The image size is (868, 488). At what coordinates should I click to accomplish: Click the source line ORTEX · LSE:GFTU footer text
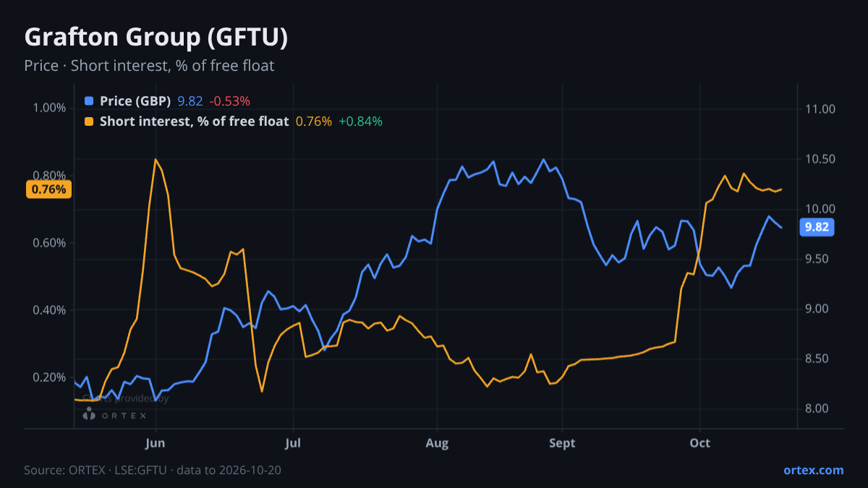point(153,470)
